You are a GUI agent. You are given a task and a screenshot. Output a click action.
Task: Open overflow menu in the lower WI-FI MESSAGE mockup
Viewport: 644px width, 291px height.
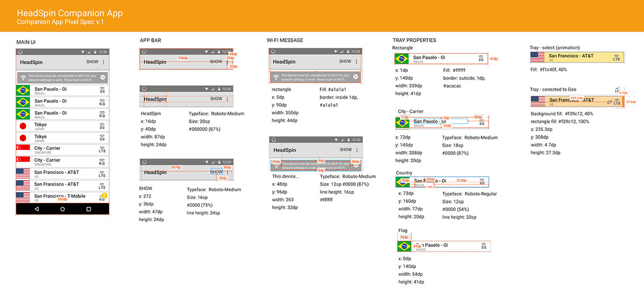(x=356, y=150)
